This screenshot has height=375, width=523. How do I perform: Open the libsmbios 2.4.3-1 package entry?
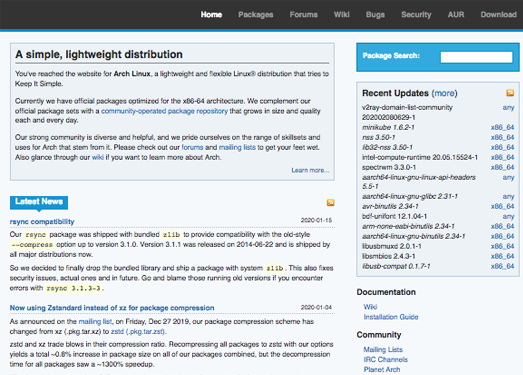click(389, 256)
